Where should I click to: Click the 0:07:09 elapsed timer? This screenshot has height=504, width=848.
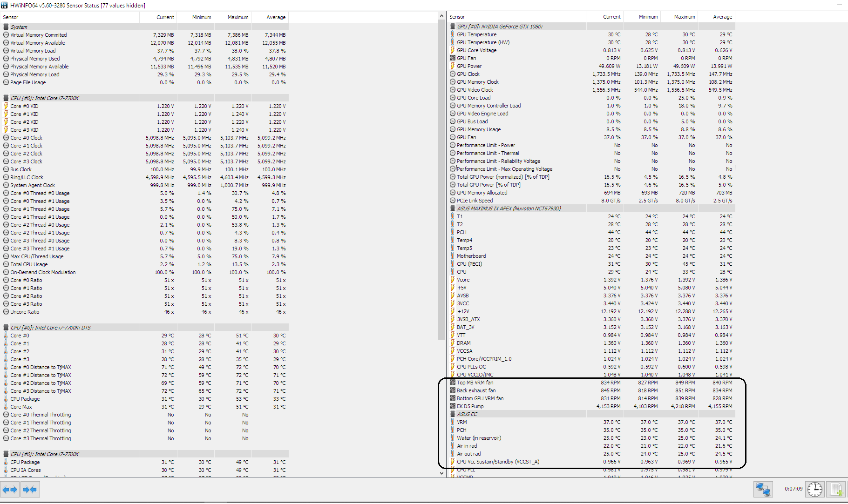pyautogui.click(x=794, y=489)
